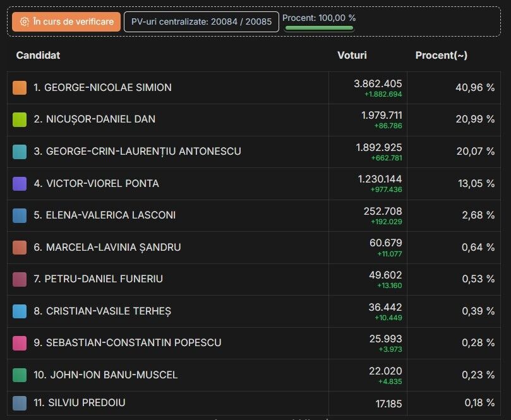
Task: Select the Silviu Predoiu candidate row
Action: click(254, 403)
